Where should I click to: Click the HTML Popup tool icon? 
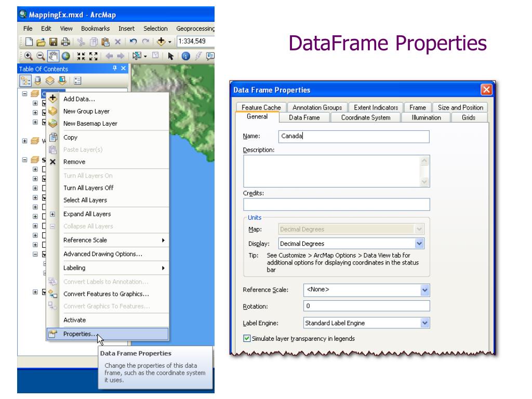tap(210, 56)
